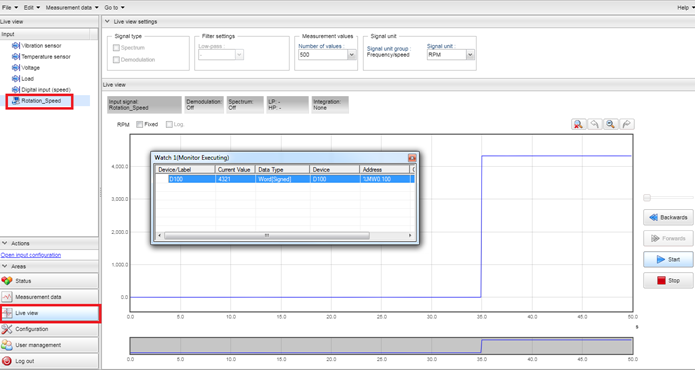Select the Temperature sensor input
The height and width of the screenshot is (370, 695).
41,57
